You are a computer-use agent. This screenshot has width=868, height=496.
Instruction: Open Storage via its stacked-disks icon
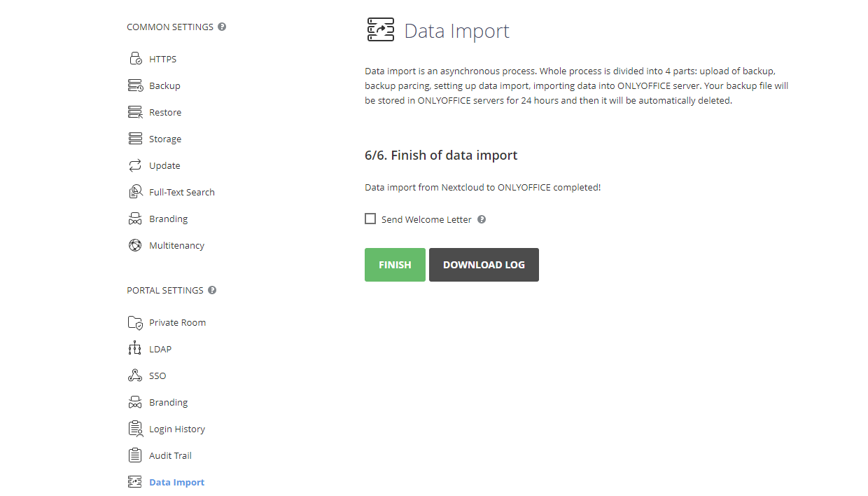click(x=135, y=138)
